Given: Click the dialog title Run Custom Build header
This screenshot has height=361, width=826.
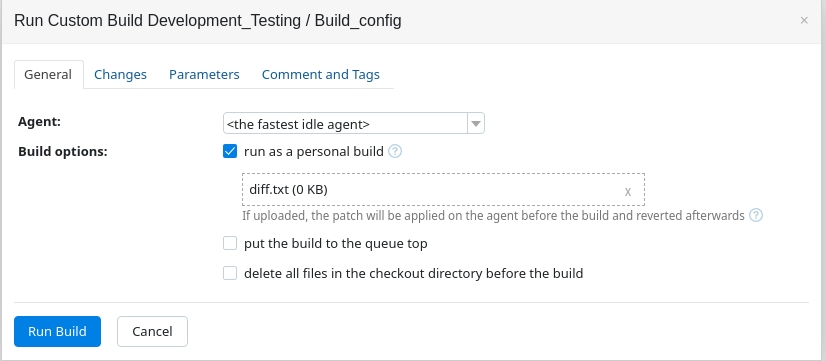Looking at the screenshot, I should (x=208, y=21).
